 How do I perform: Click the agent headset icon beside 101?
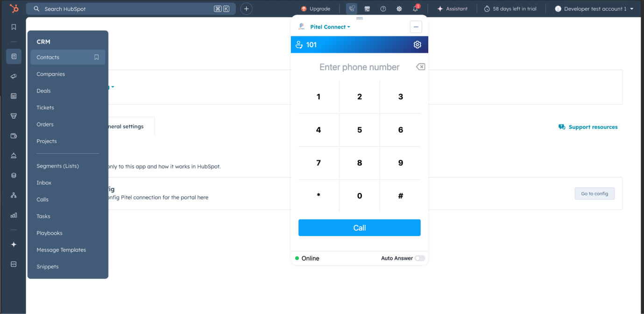pyautogui.click(x=299, y=44)
